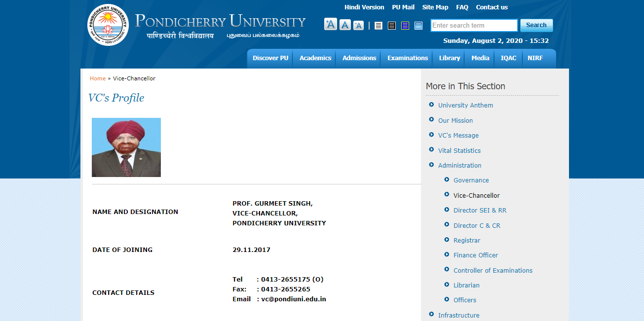The image size is (644, 321).
Task: Decrease font size with the -A icon
Action: tap(358, 25)
